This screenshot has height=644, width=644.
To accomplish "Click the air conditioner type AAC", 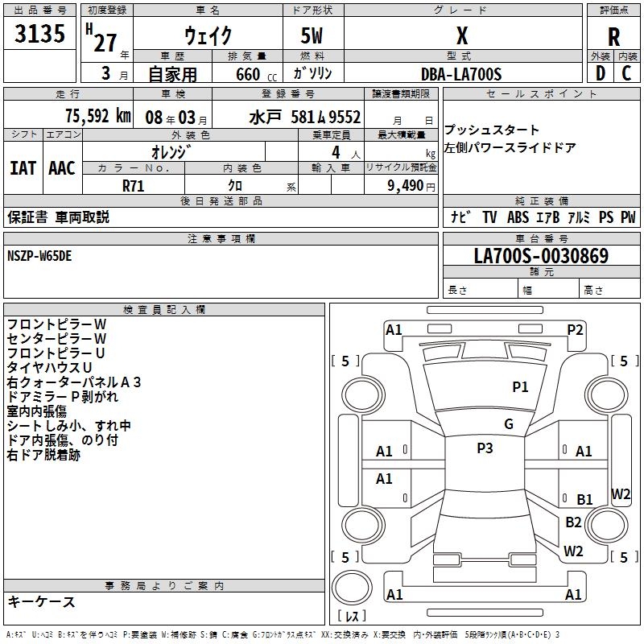I will pyautogui.click(x=62, y=168).
